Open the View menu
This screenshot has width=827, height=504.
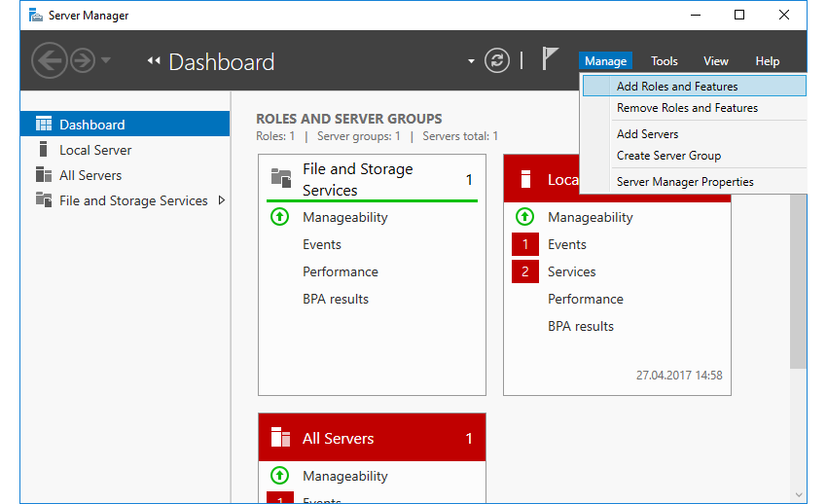716,61
